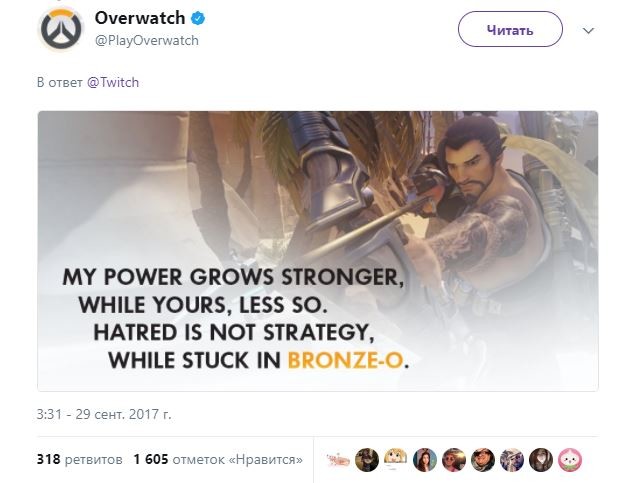Click the fifth liker avatar with red glasses
This screenshot has width=632, height=483.
pos(454,460)
